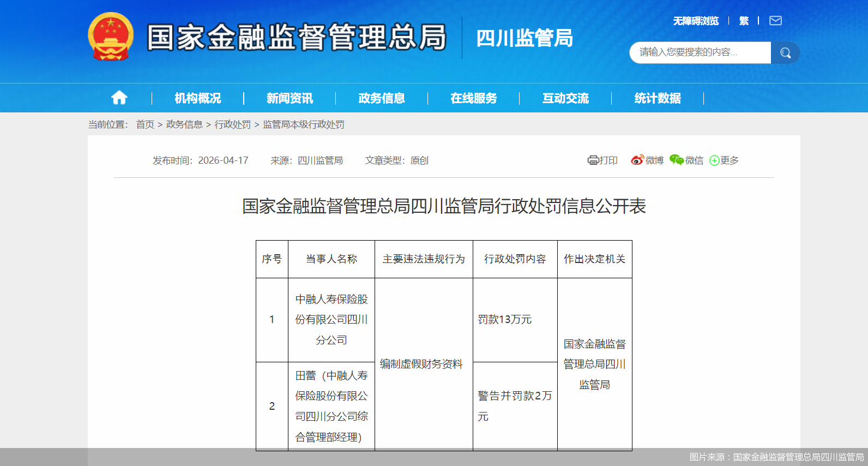Open the 统计数据 menu
868x466 pixels.
(658, 98)
